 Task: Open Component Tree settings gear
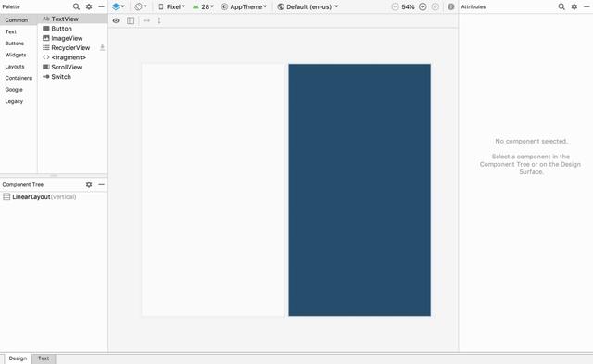[89, 184]
